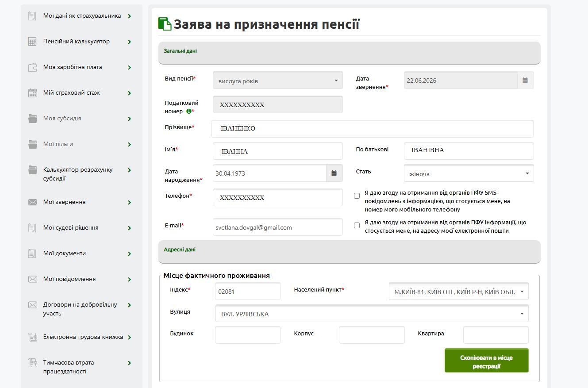The width and height of the screenshot is (588, 388).
Task: Click the 'Місце фактичного проживання' heading
Action: tap(217, 276)
